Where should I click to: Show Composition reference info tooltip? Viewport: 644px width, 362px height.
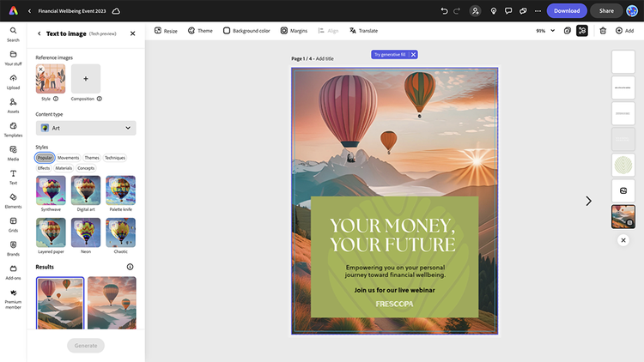point(100,99)
